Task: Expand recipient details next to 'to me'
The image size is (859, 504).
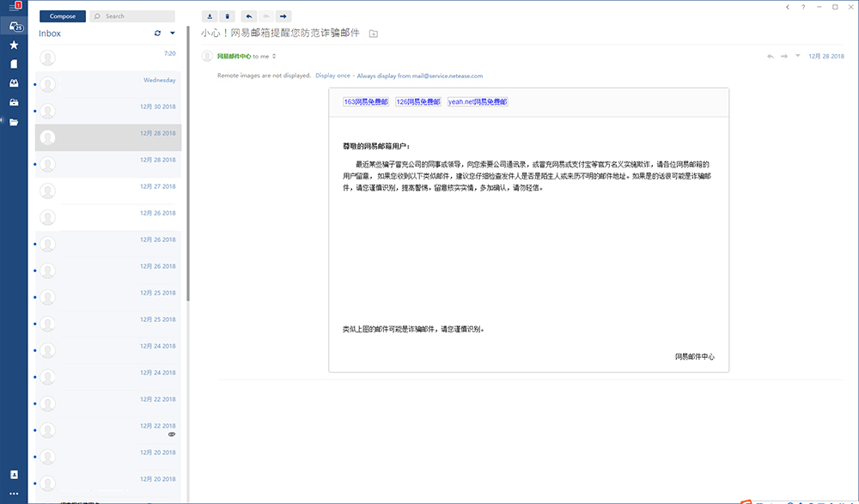Action: point(274,57)
